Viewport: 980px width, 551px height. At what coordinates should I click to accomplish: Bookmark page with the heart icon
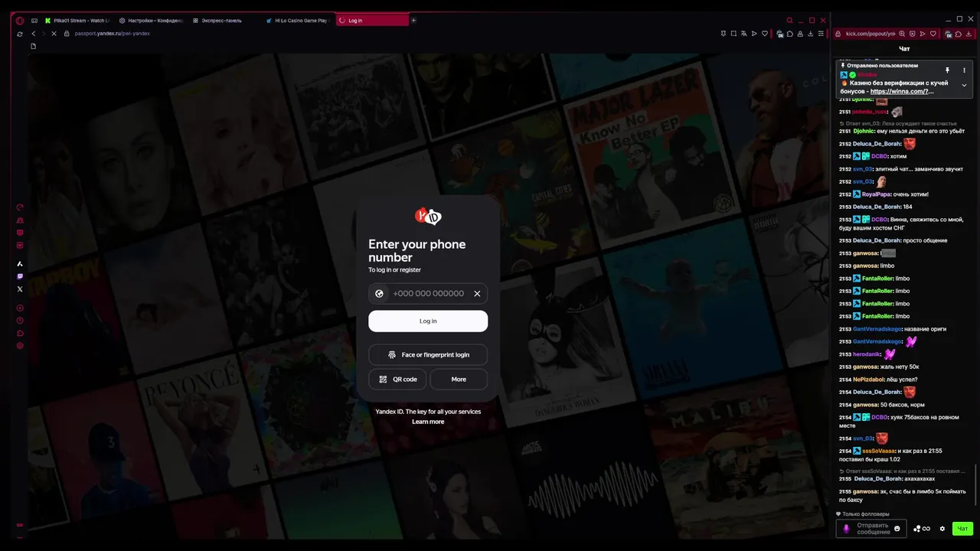[x=764, y=34]
